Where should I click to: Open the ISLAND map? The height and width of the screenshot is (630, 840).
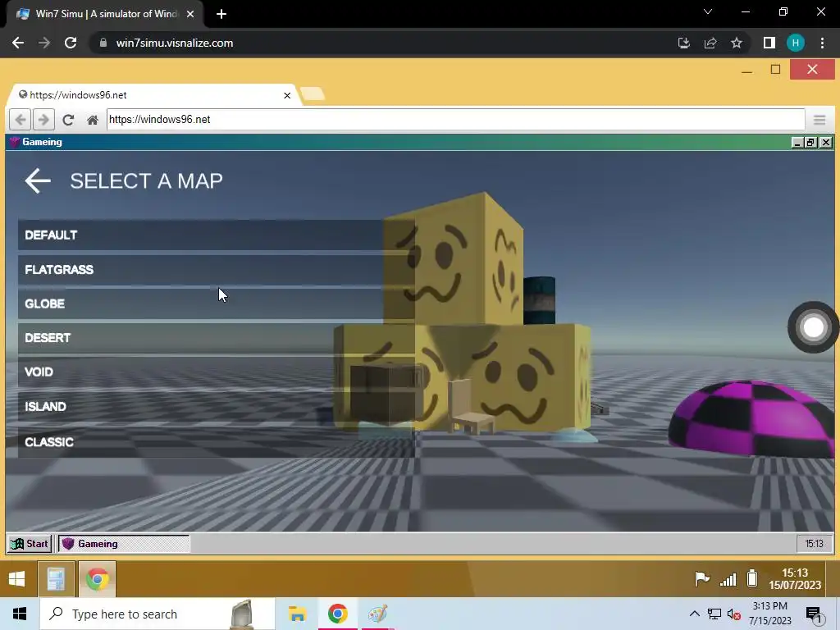pos(217,407)
